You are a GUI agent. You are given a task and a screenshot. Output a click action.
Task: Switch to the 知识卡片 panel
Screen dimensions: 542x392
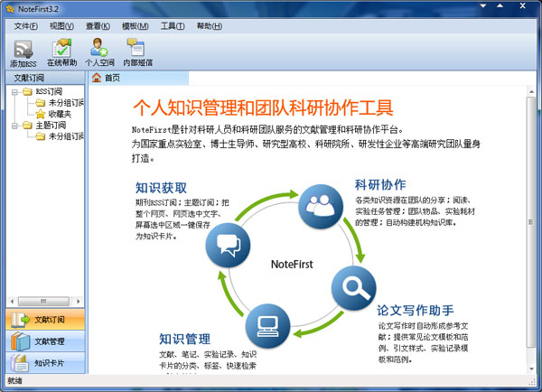[x=43, y=363]
